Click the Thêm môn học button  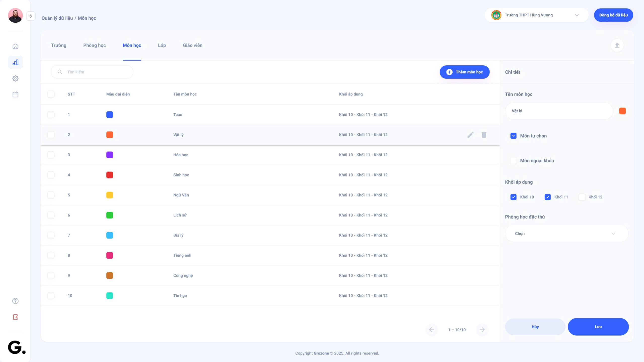(x=464, y=72)
